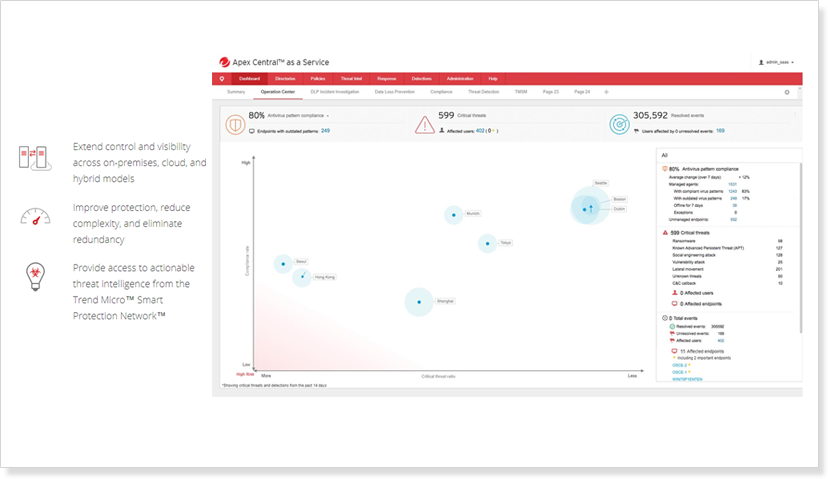828x479 pixels.
Task: Click the speedometer gauge icon on left
Action: tap(35, 217)
